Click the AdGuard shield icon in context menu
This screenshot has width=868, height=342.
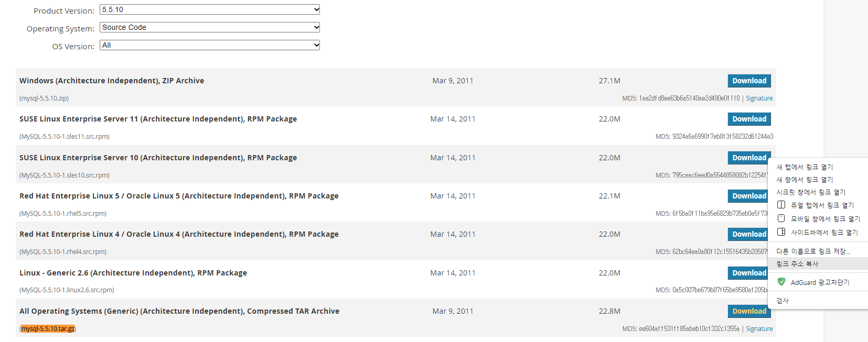[781, 282]
